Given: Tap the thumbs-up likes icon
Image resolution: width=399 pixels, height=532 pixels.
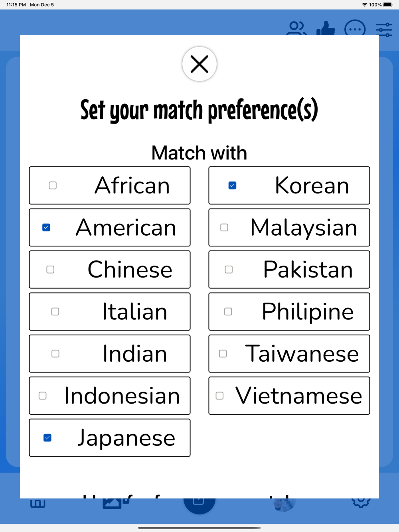Looking at the screenshot, I should [x=326, y=28].
